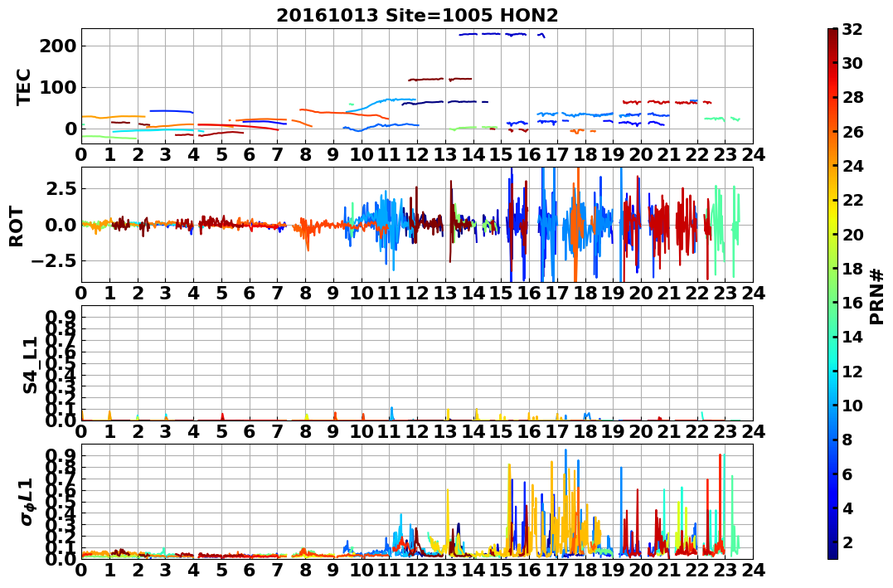Click colorbar tick label '2'
The width and height of the screenshot is (893, 588).
click(x=848, y=542)
